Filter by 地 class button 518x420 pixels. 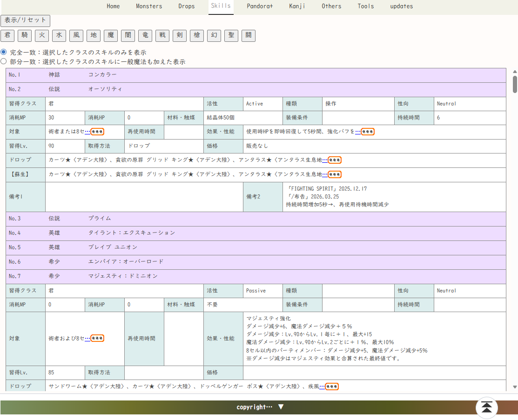[x=94, y=36]
